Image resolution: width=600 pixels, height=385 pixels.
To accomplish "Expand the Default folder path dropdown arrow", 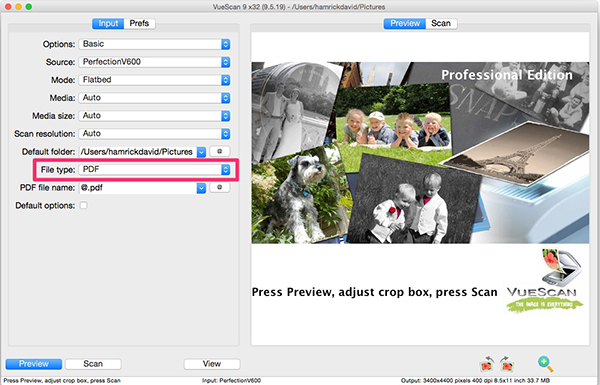I will click(201, 152).
